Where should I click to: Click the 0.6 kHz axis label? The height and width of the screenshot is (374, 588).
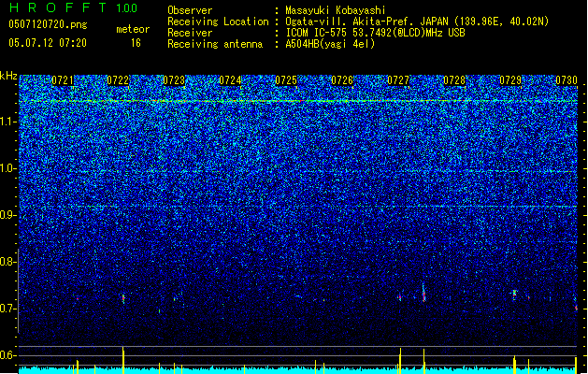(x=8, y=355)
